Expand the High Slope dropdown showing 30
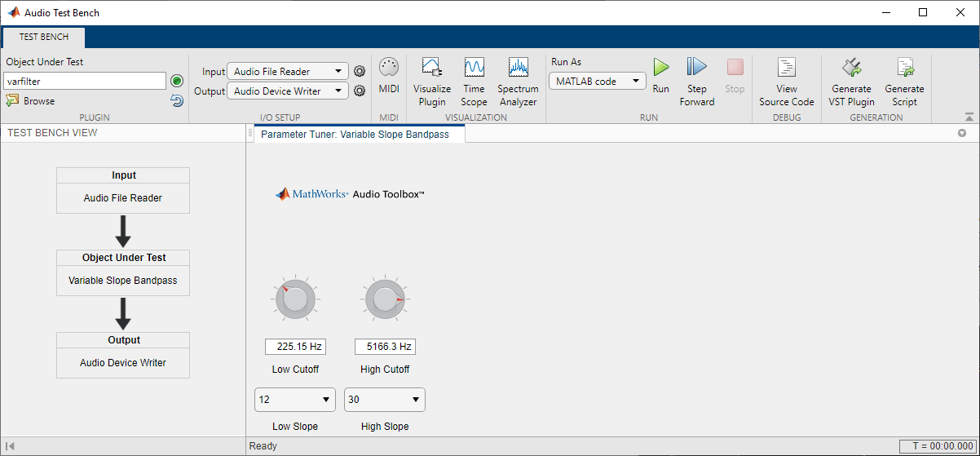Viewport: 980px width, 456px height. pos(385,400)
